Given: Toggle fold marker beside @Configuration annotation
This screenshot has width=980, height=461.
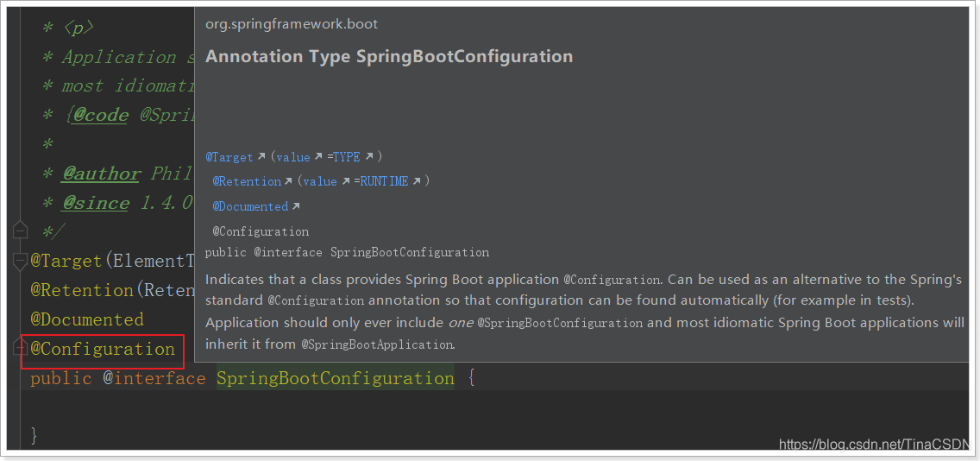Looking at the screenshot, I should (21, 348).
